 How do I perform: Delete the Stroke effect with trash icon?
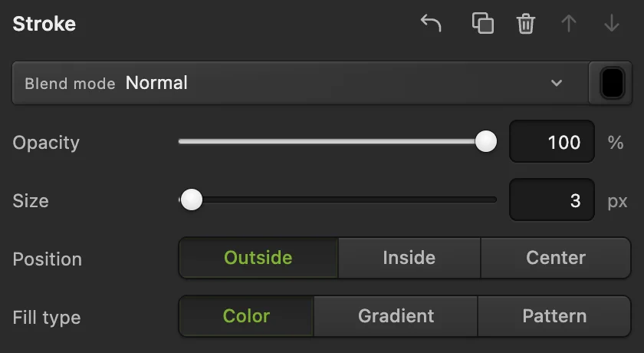point(526,24)
